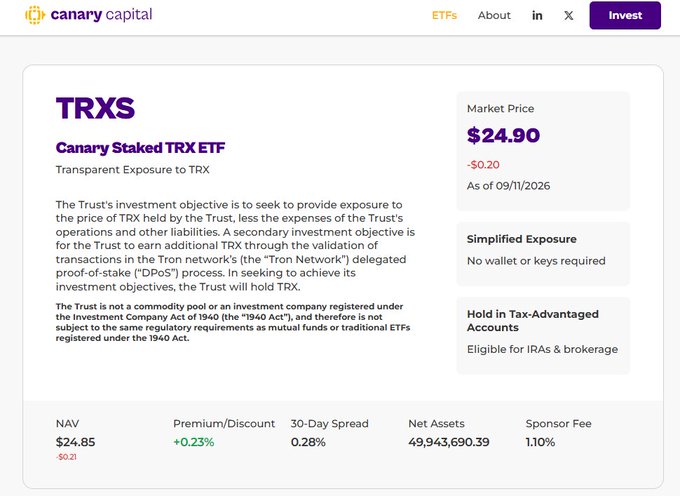Open the LinkedIn icon link
The image size is (680, 496).
(537, 16)
